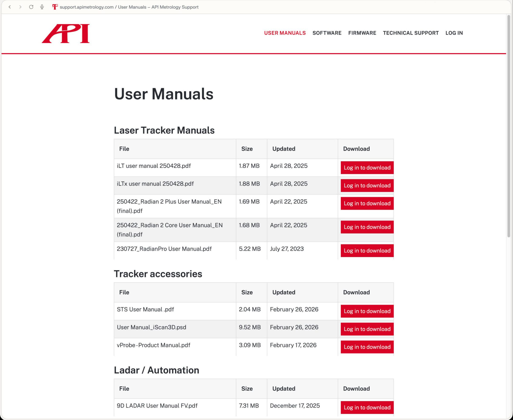Viewport: 513px width, 420px height.
Task: Open the Technical Support nav item
Action: click(x=411, y=33)
